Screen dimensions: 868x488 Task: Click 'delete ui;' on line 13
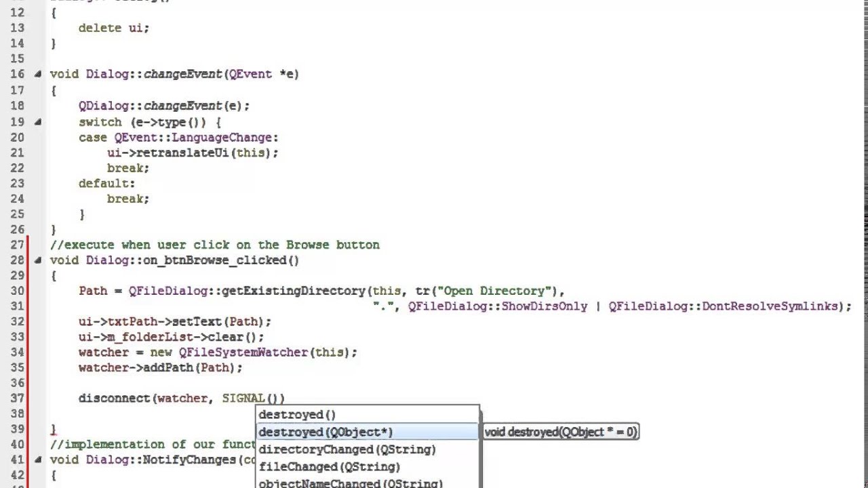click(114, 28)
